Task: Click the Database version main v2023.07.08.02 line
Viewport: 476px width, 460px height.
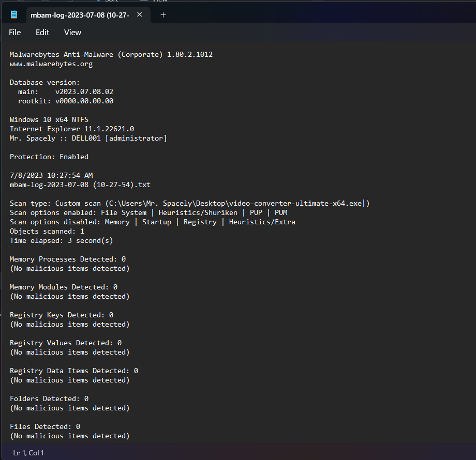Action: click(66, 91)
